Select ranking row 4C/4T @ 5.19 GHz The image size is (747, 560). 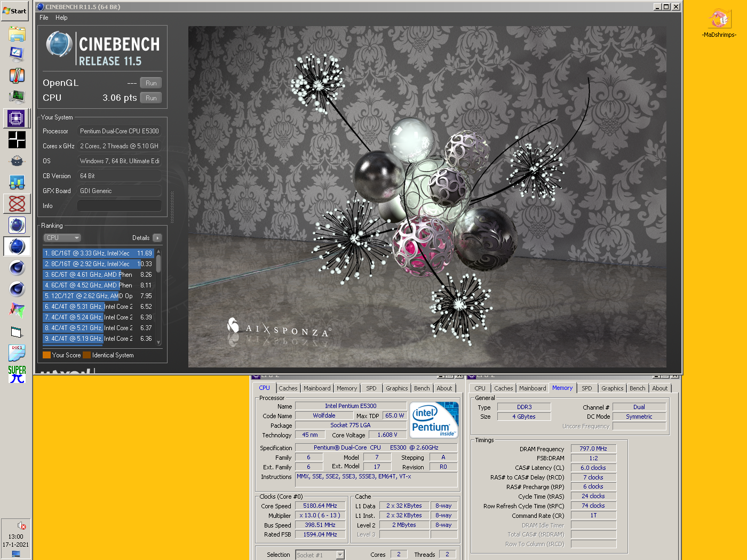[x=98, y=339]
